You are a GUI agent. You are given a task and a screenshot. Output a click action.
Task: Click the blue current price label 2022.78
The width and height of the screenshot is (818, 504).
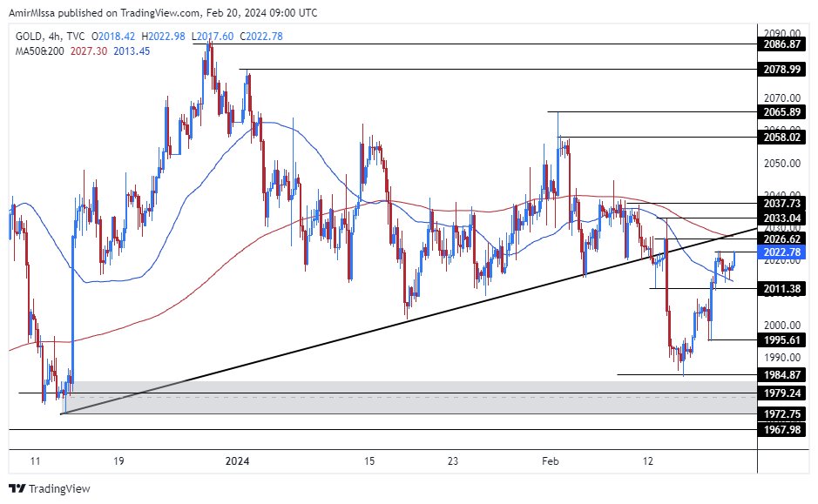[781, 252]
